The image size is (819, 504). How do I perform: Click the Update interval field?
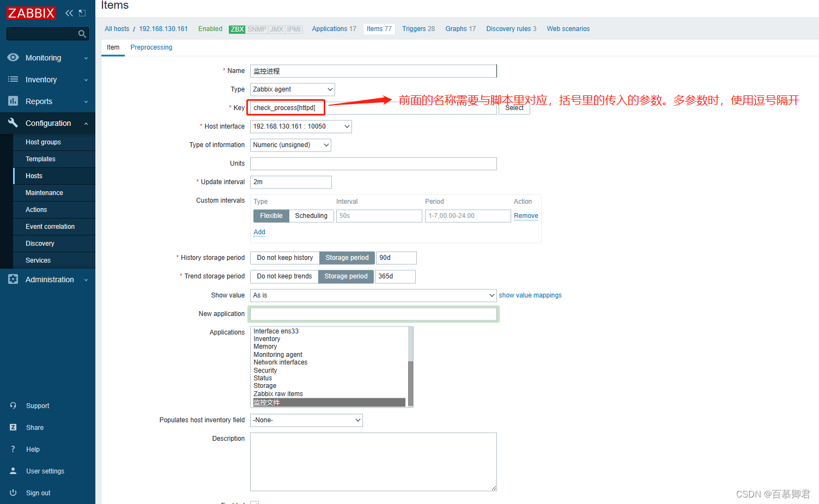click(x=291, y=182)
